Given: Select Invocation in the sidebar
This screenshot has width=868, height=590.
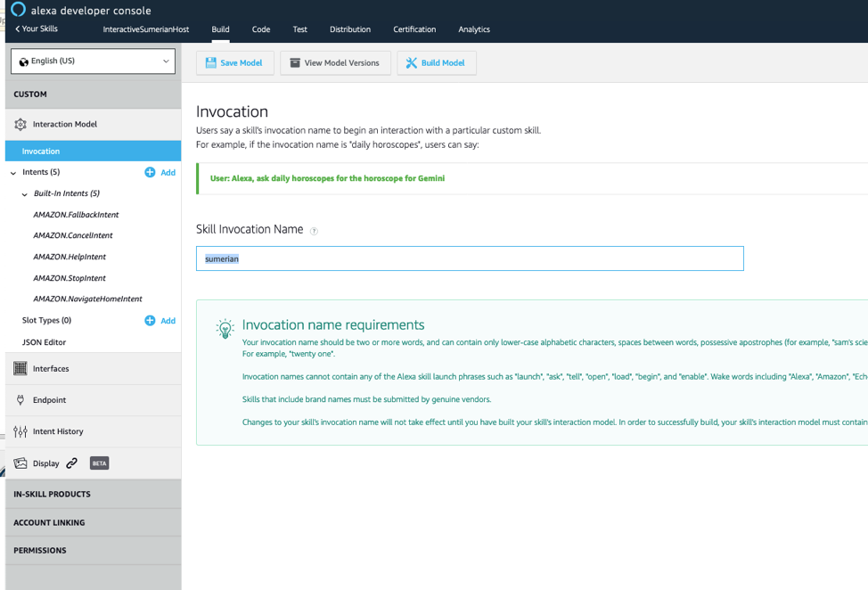Looking at the screenshot, I should point(93,152).
